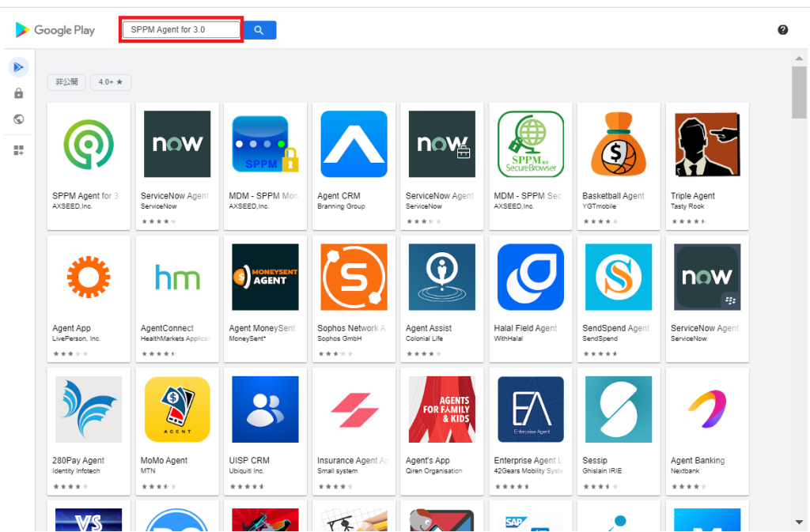Viewport: 810px width, 532px height.
Task: Open SendSpend Agent app icon
Action: coord(619,277)
